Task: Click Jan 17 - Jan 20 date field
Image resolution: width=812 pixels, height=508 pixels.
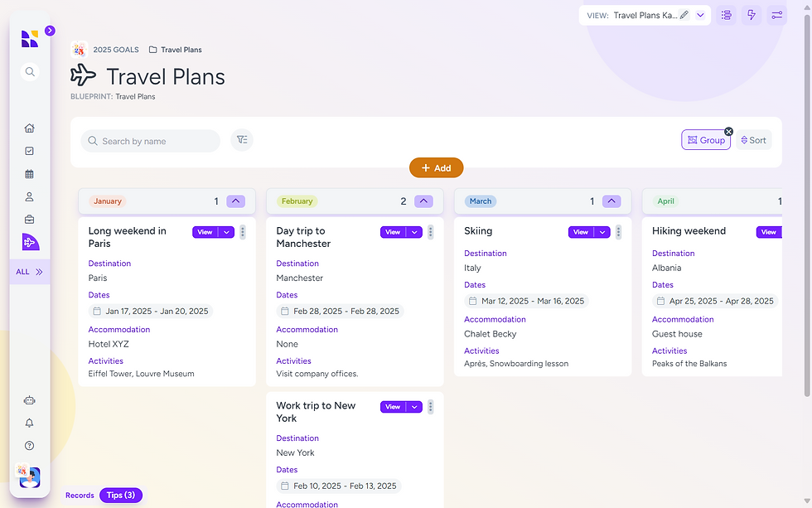Action: (x=151, y=312)
